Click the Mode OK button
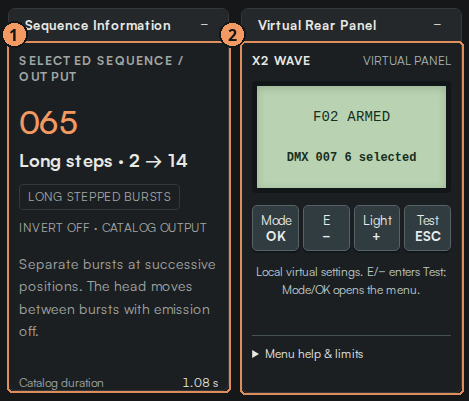 tap(276, 228)
